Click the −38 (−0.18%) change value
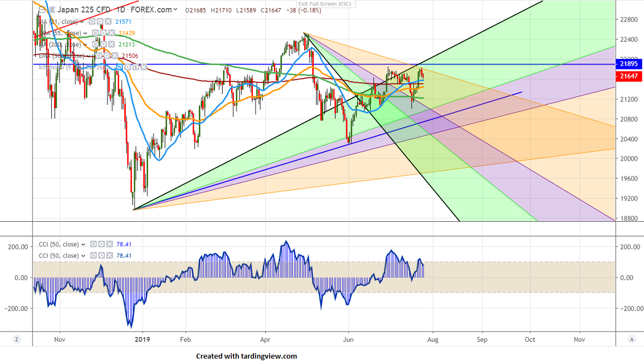The width and height of the screenshot is (644, 364). click(304, 10)
